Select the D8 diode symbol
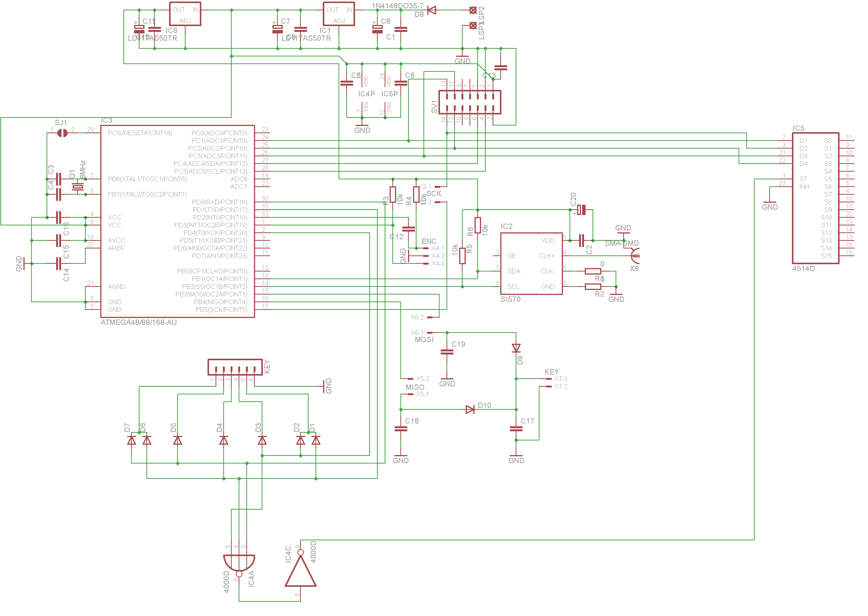868x616 pixels. [432, 10]
